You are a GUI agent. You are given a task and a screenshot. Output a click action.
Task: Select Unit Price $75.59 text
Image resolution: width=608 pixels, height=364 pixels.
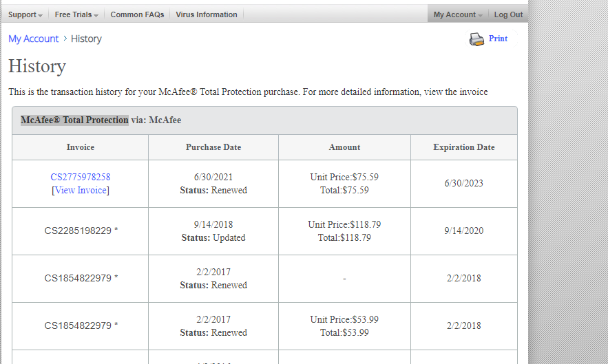point(344,177)
